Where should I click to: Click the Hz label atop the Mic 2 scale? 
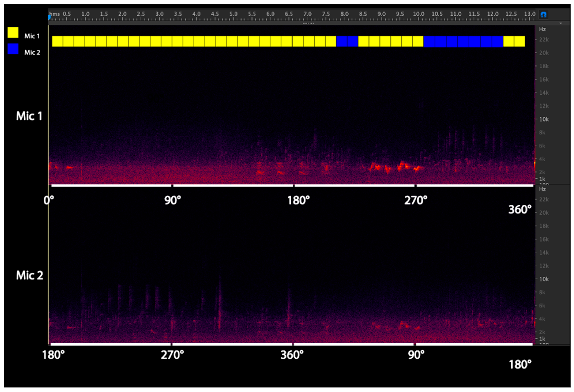coord(542,189)
